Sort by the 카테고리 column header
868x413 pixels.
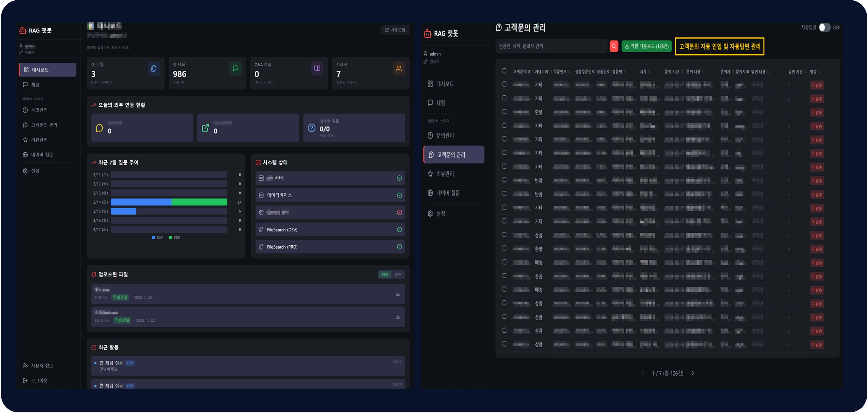tap(543, 72)
